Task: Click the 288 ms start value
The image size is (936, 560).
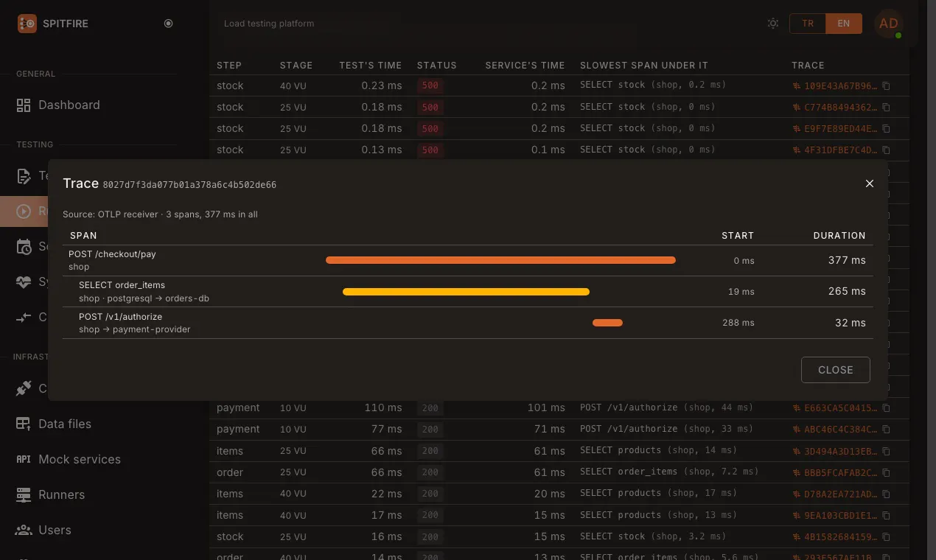Action: pyautogui.click(x=738, y=323)
